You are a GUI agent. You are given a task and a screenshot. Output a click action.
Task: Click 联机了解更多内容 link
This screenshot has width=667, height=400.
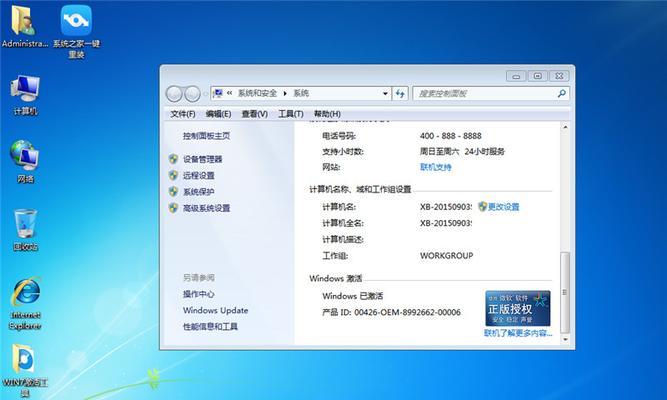[x=518, y=333]
